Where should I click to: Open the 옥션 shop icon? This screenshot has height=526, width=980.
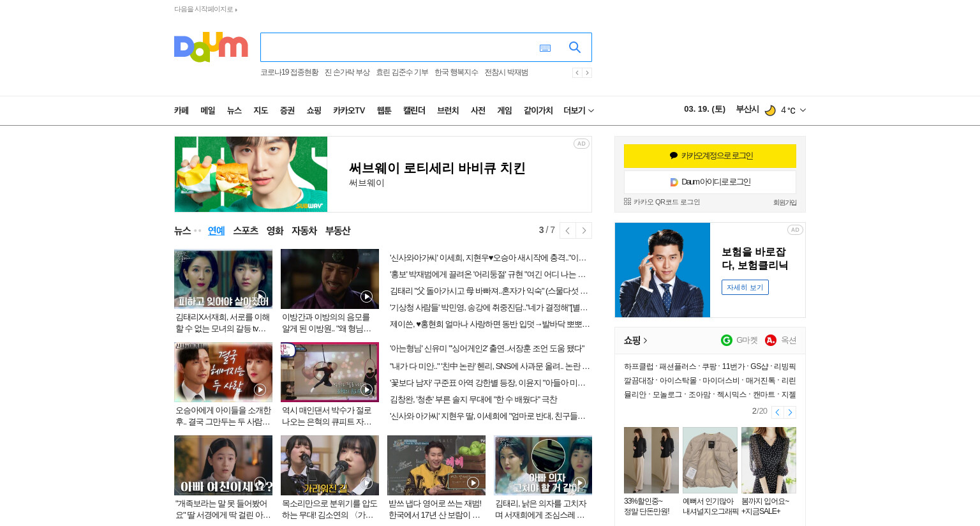[x=771, y=340]
